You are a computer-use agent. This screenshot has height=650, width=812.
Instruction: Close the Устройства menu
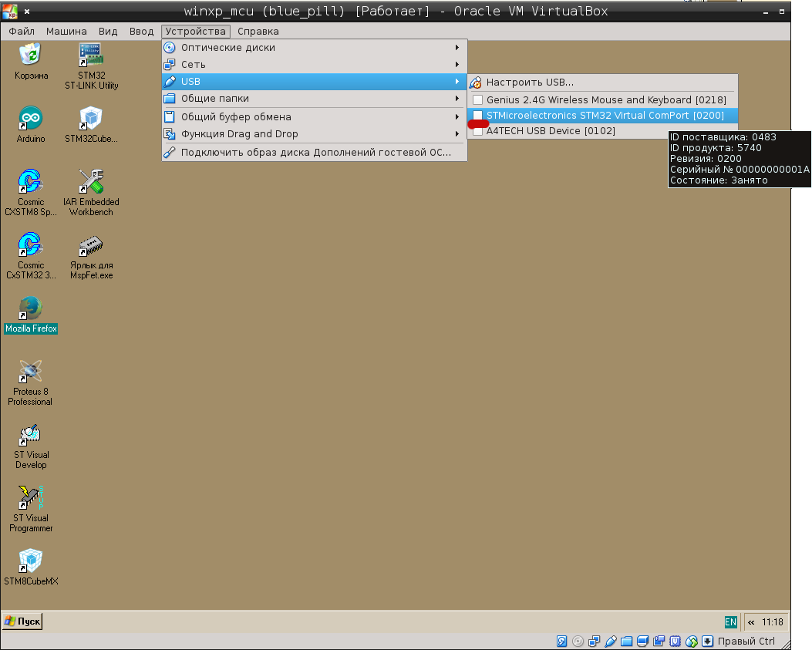[x=195, y=32]
